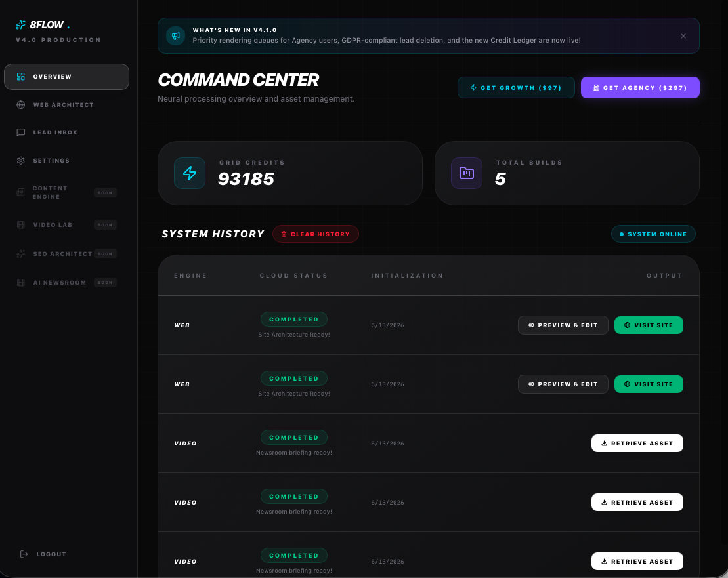Click the Settings gear icon in sidebar
The height and width of the screenshot is (578, 728).
[21, 161]
